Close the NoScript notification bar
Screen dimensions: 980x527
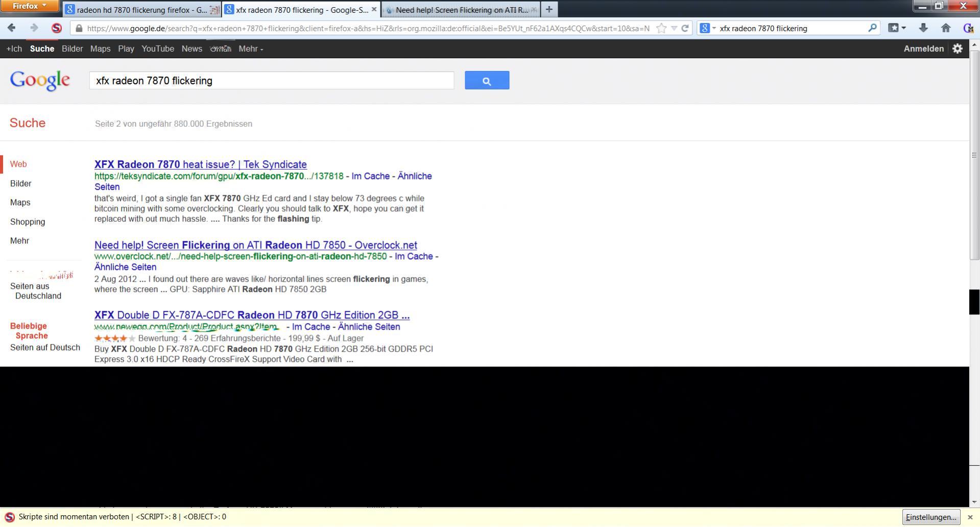(x=970, y=517)
